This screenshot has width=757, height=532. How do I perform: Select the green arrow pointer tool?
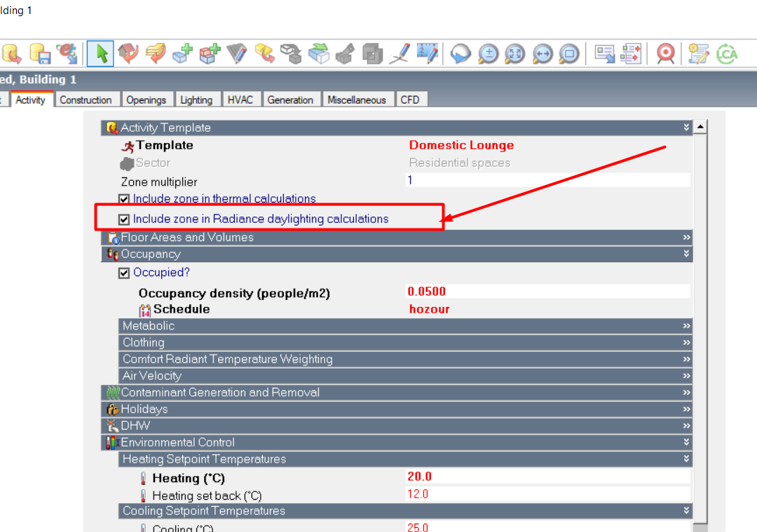pyautogui.click(x=100, y=53)
